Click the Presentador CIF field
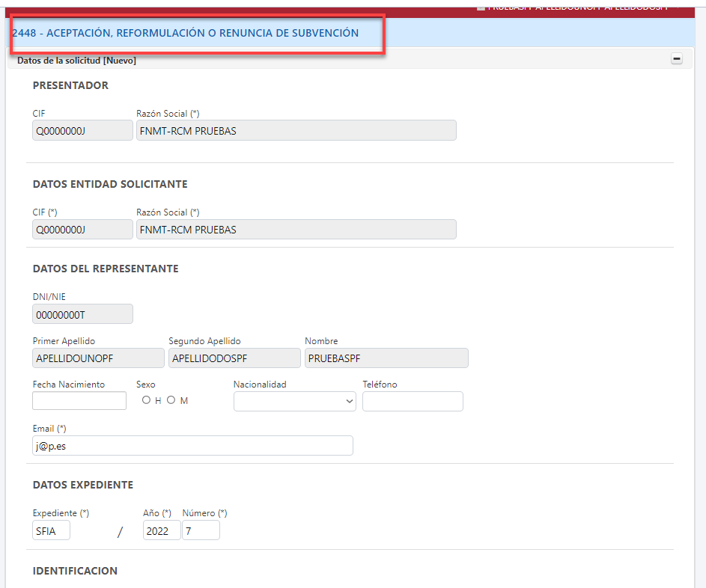The height and width of the screenshot is (588, 706). (82, 131)
